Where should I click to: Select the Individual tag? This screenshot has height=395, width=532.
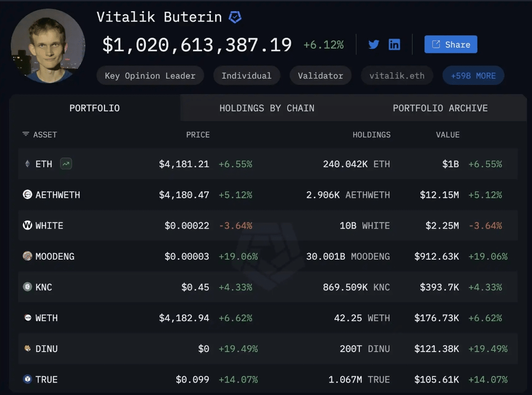[x=246, y=76]
